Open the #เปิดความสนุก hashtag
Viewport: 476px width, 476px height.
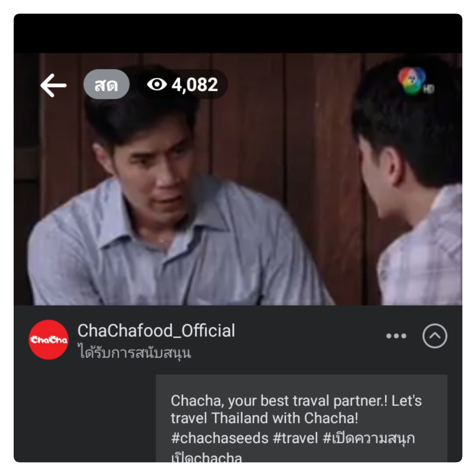tap(369, 438)
